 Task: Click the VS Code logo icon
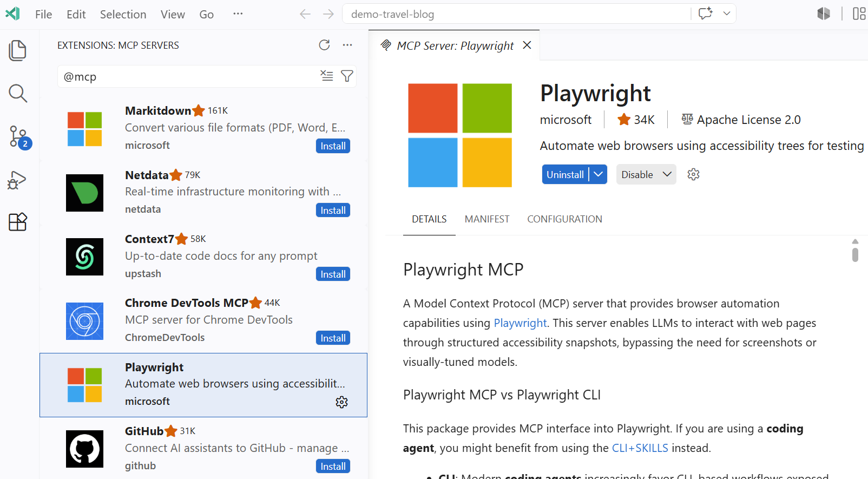12,14
